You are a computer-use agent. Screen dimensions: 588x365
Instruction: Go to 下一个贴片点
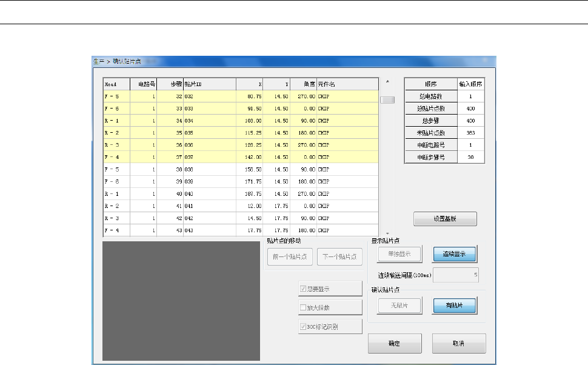(x=339, y=256)
